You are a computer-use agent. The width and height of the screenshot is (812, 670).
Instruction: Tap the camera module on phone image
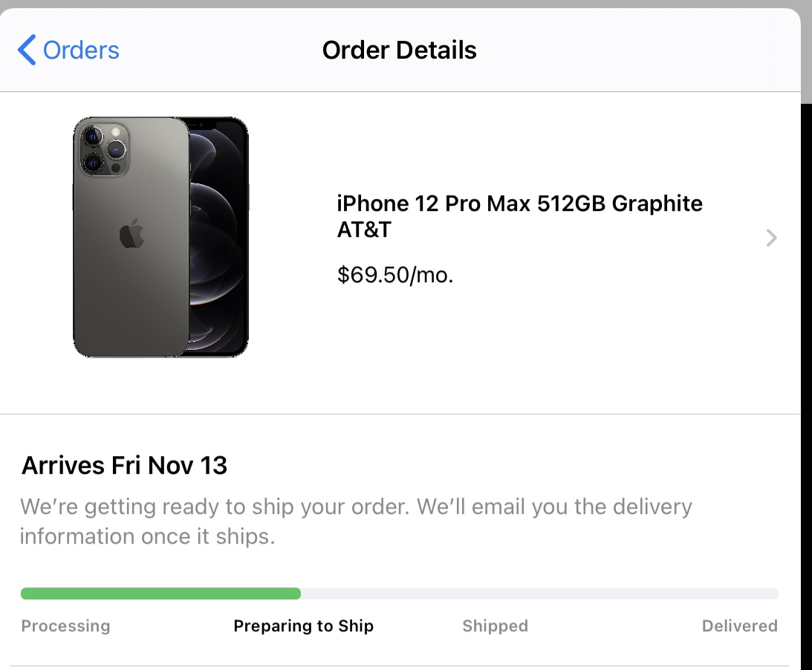click(x=104, y=149)
